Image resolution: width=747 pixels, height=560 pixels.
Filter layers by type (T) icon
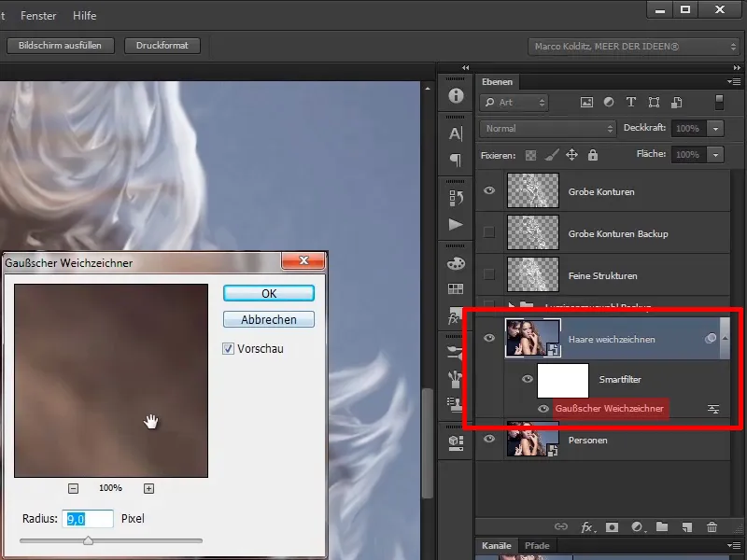631,103
